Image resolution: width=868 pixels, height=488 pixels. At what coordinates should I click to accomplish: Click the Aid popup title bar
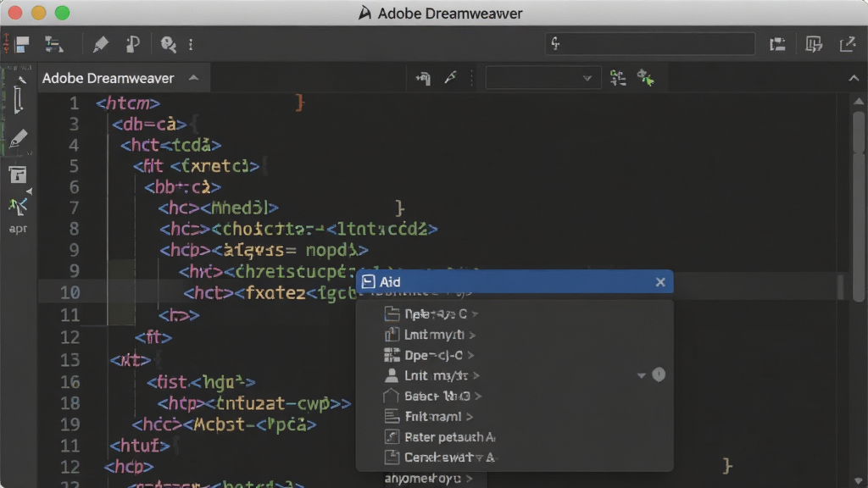point(515,282)
